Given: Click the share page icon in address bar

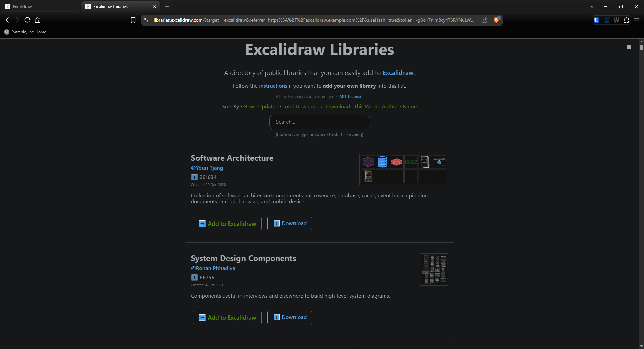Looking at the screenshot, I should tap(484, 20).
